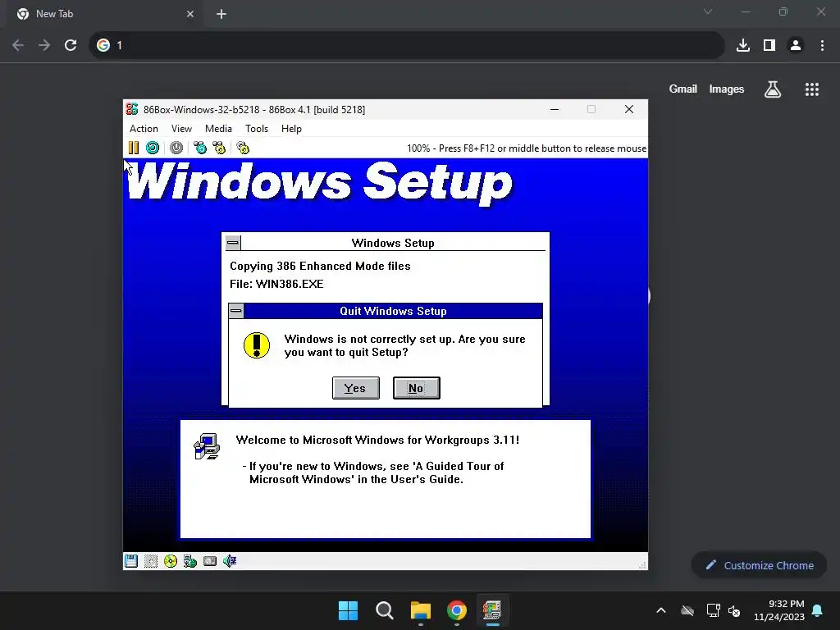The image size is (840, 630).
Task: Expand Chrome tab search chevron
Action: 708,11
